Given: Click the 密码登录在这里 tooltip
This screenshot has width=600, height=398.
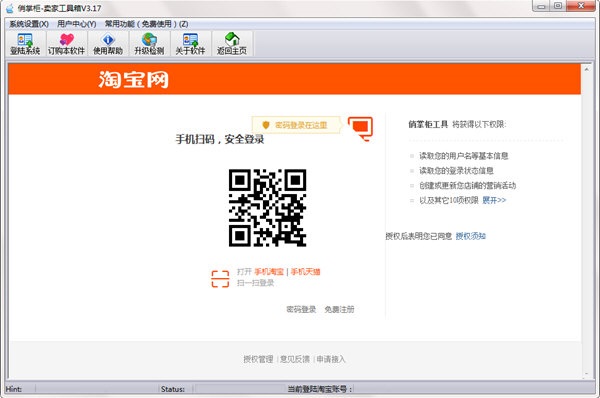Looking at the screenshot, I should pos(297,125).
